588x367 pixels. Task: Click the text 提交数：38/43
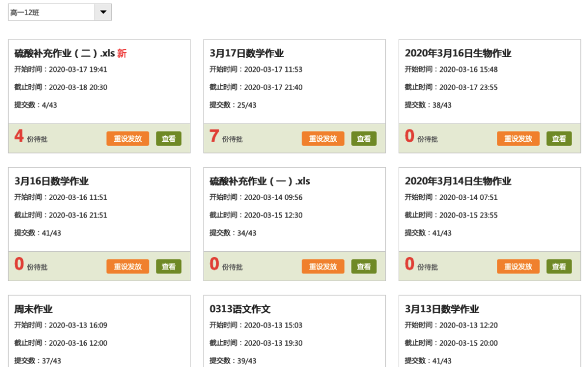(x=428, y=105)
